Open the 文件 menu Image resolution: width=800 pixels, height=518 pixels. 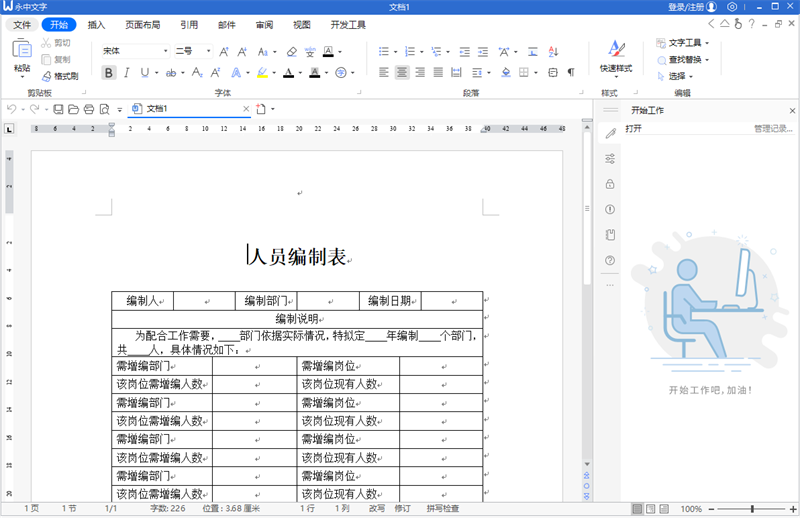point(22,24)
